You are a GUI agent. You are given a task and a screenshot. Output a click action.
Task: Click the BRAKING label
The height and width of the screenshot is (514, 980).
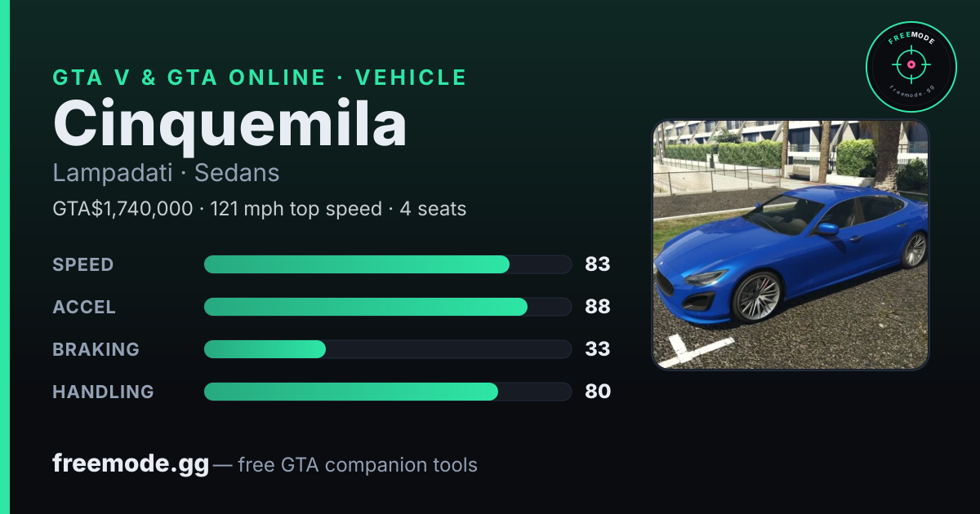point(96,349)
